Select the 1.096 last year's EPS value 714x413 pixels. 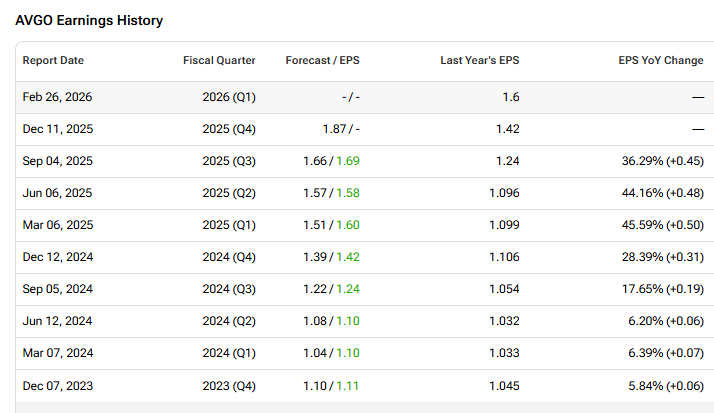503,193
